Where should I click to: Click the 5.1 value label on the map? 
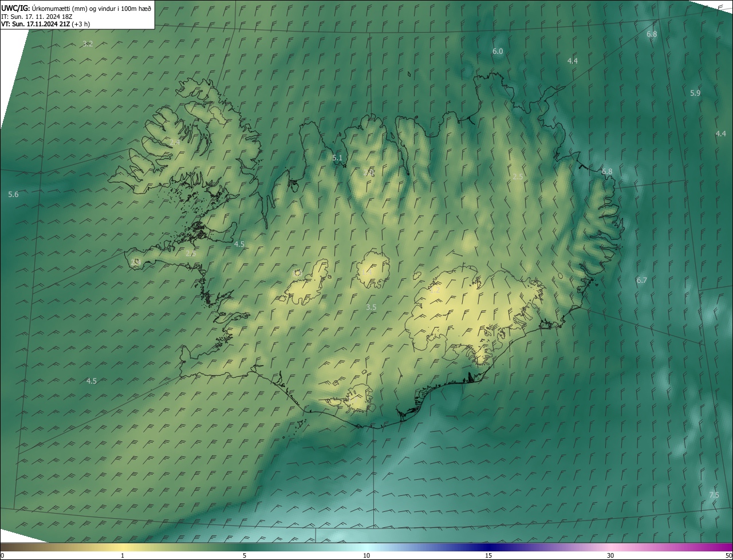click(x=337, y=158)
